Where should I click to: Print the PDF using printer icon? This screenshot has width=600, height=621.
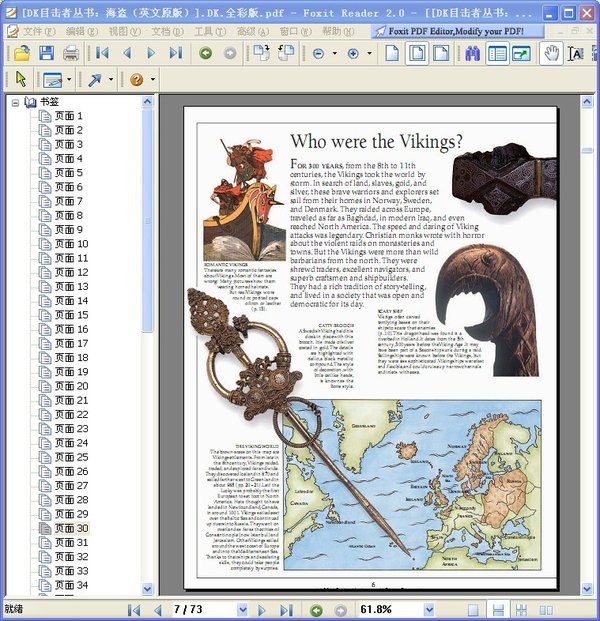click(71, 53)
